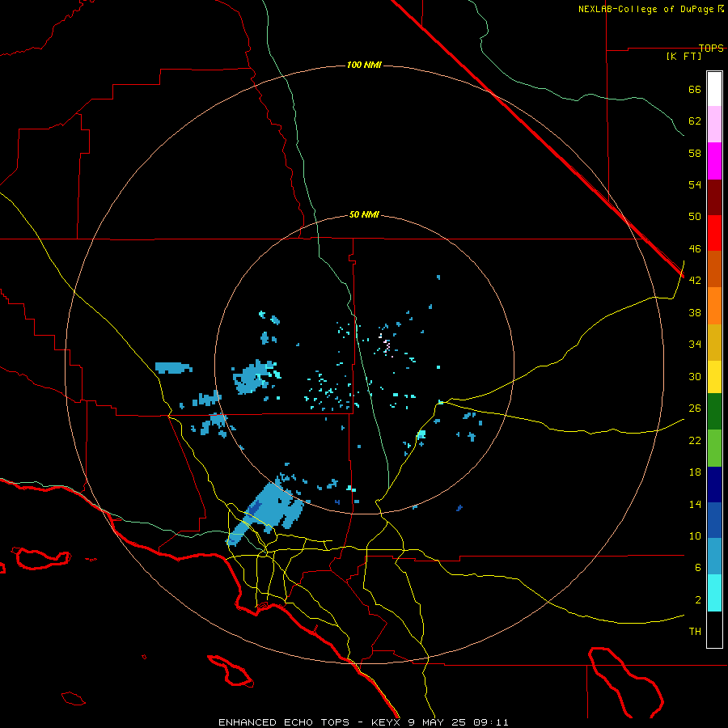
Task: Click the light pink swatch at 62 kft
Action: [714, 125]
